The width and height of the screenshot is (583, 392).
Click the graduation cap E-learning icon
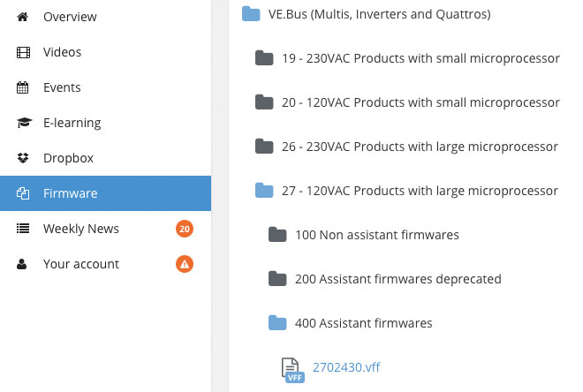pyautogui.click(x=24, y=123)
